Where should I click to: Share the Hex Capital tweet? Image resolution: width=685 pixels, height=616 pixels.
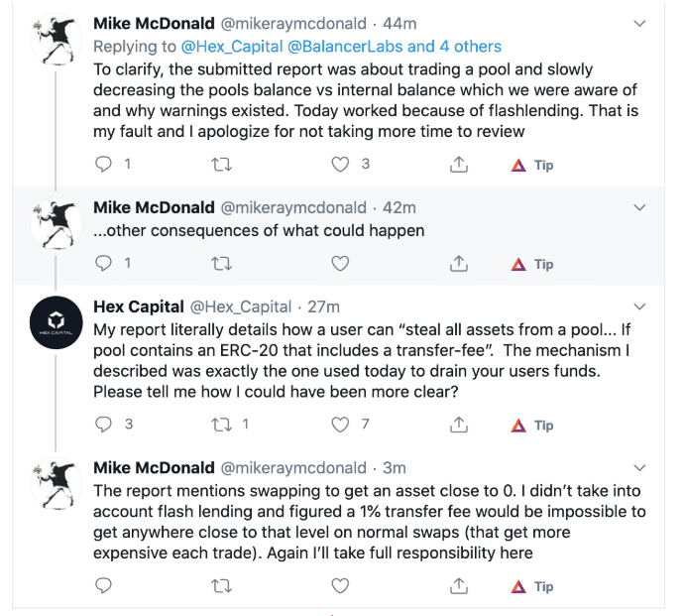tap(459, 425)
